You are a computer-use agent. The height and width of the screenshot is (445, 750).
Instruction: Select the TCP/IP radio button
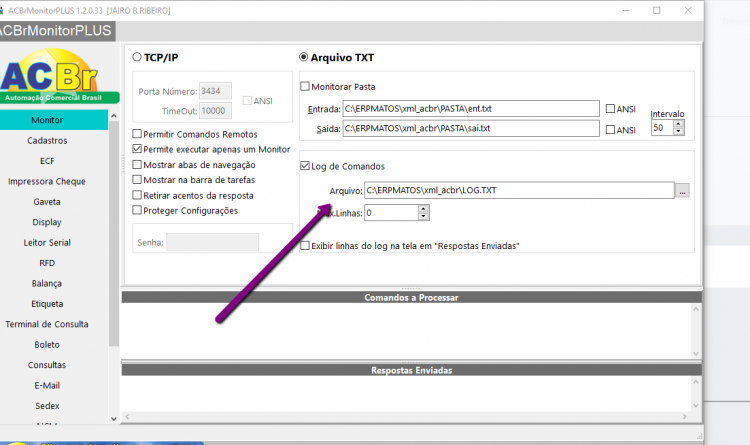click(x=137, y=57)
